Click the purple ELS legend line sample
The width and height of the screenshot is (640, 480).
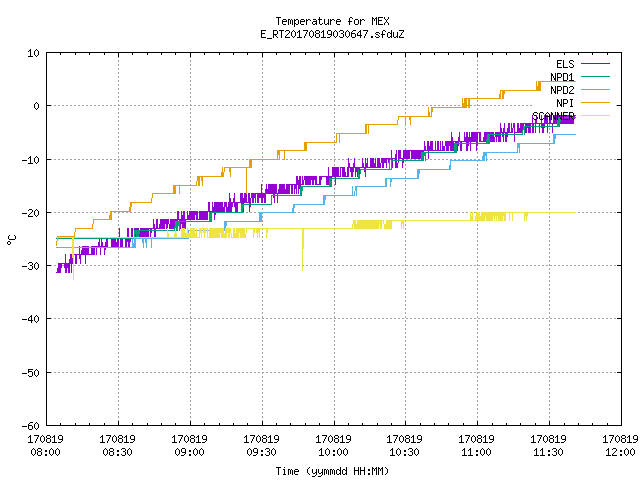(595, 64)
